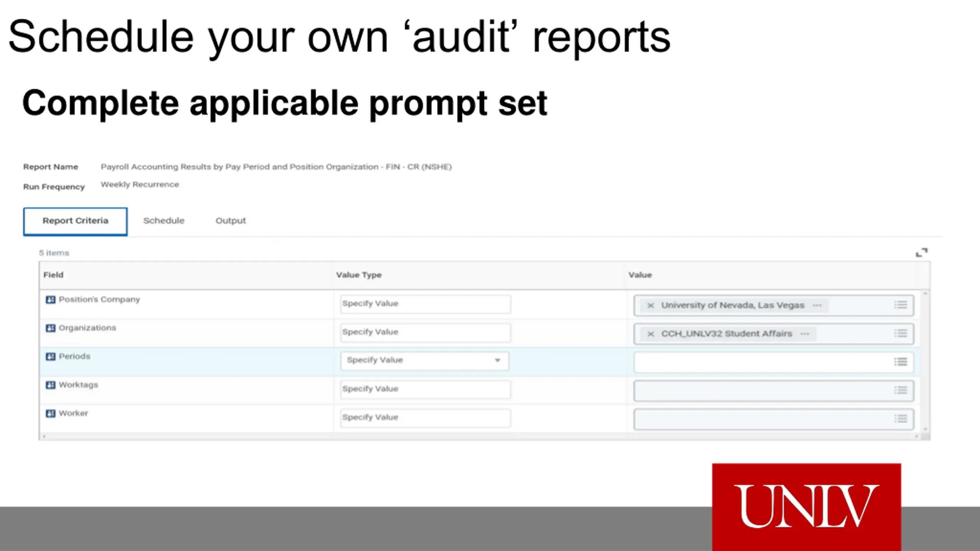Open prompt list for Periods value

pos(900,362)
